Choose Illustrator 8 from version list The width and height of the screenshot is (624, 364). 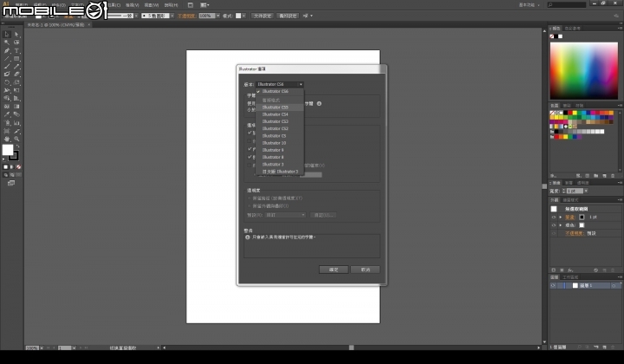coord(280,158)
